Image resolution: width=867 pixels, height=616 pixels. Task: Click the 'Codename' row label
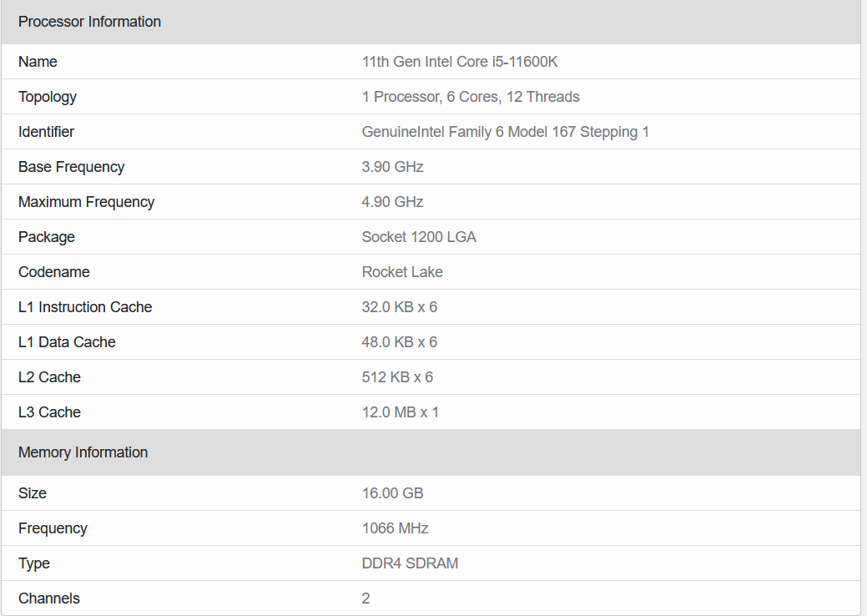tap(53, 271)
